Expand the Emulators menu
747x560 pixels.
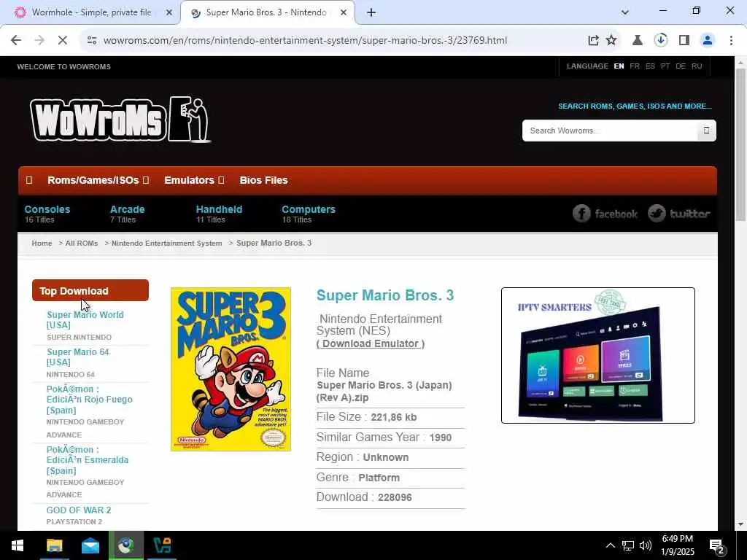(x=194, y=180)
